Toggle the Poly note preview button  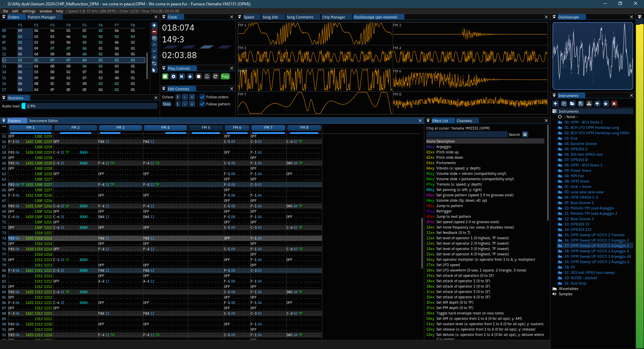pyautogui.click(x=225, y=77)
